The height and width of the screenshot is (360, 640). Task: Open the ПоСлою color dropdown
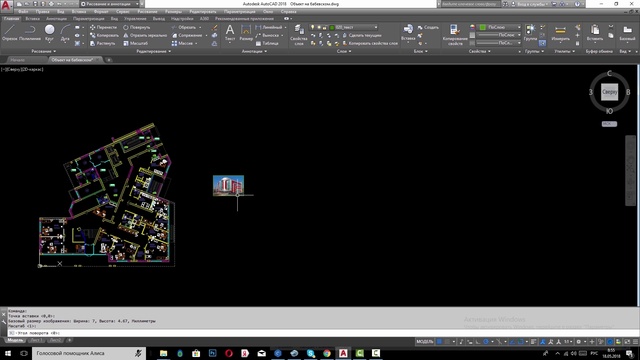click(x=500, y=27)
